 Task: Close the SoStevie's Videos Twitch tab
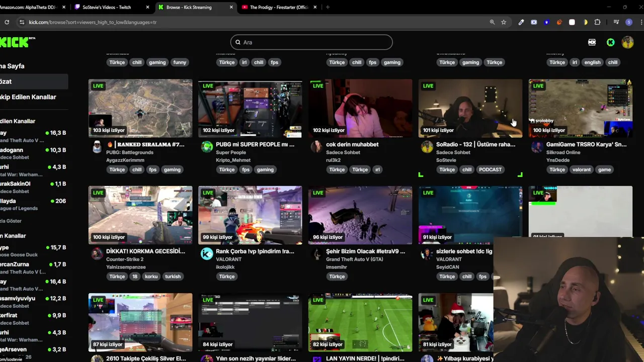tap(147, 7)
